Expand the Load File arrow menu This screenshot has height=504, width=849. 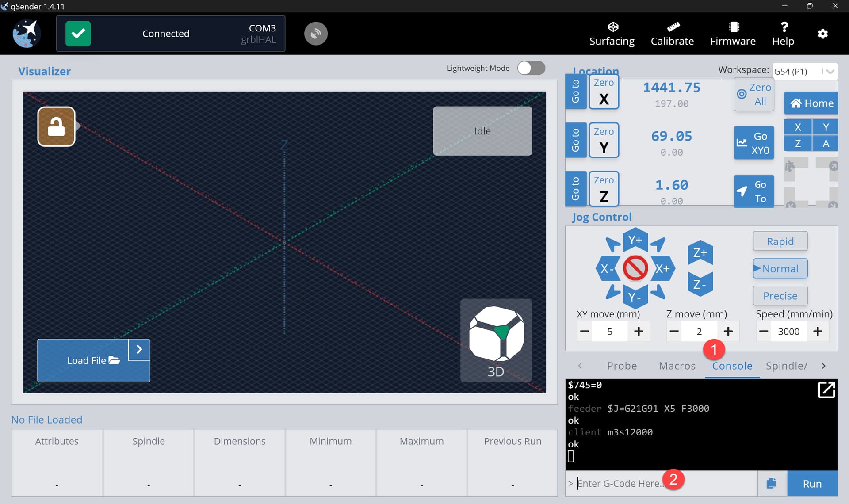[x=139, y=349]
